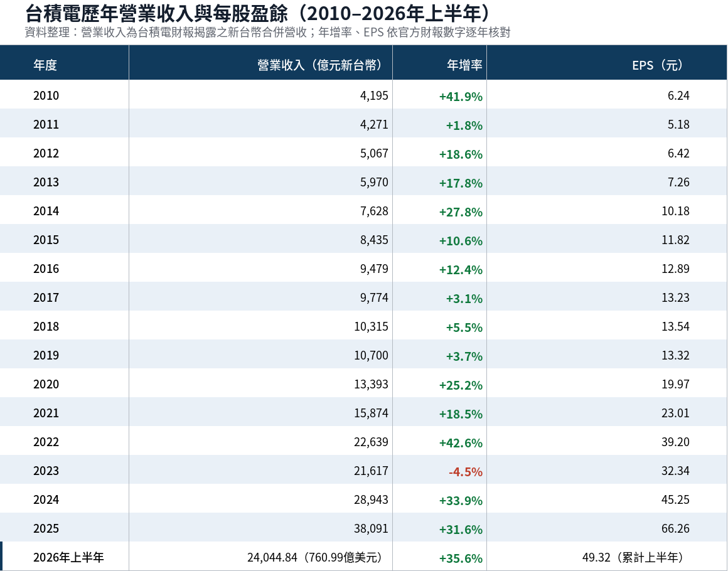The height and width of the screenshot is (571, 728).
Task: Click revenue value 9,774
Action: 374,297
